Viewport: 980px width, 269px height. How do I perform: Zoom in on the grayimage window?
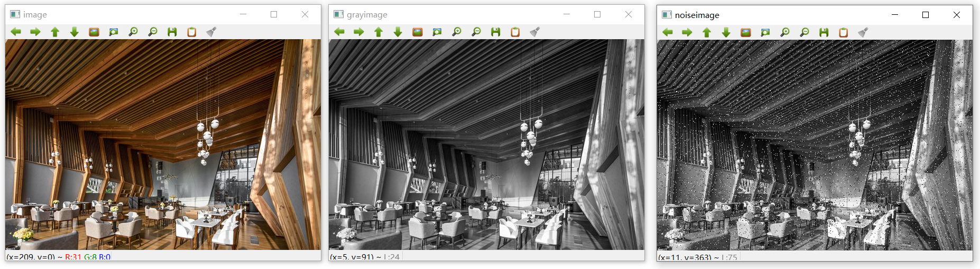(x=457, y=32)
